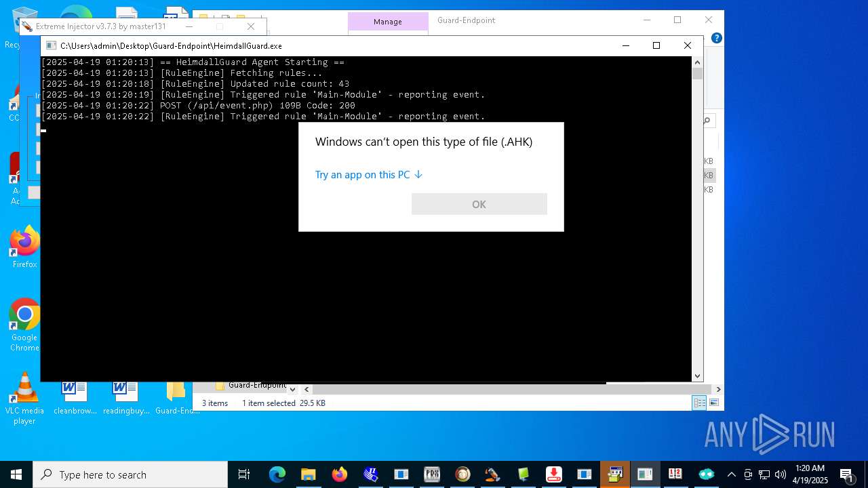Select the readingbuy... Word document on desktop

tap(126, 398)
